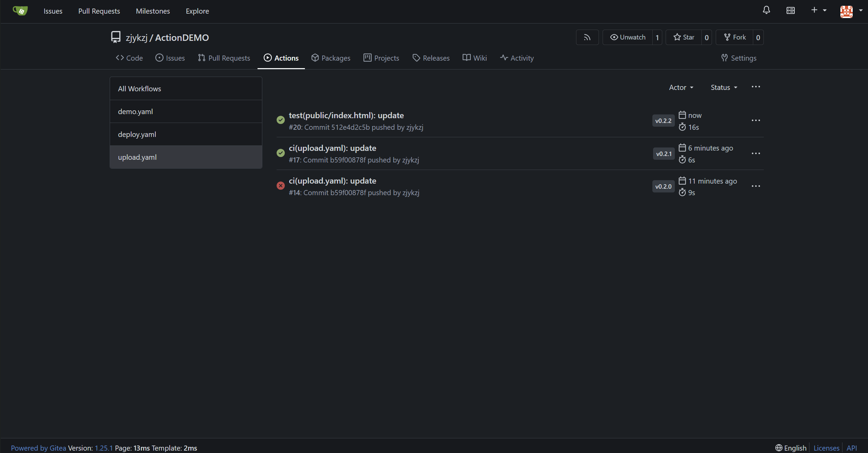Image resolution: width=868 pixels, height=453 pixels.
Task: Click the RSS feed icon button
Action: point(587,37)
